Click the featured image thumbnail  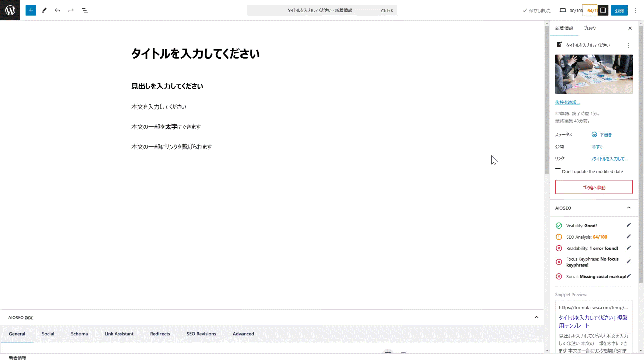pos(594,74)
